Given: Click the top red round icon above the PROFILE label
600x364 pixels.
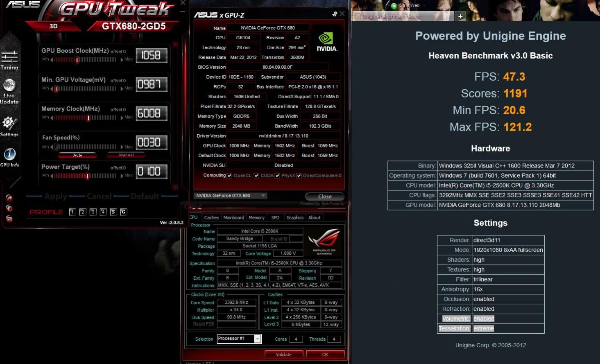Looking at the screenshot, I should 9,198.
